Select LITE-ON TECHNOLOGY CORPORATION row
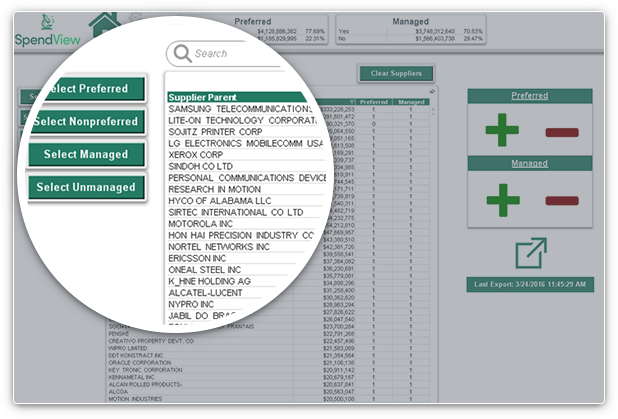The width and height of the screenshot is (618, 419). [x=242, y=120]
